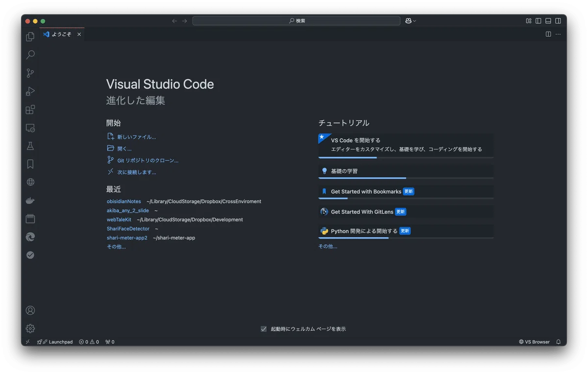Open recent project akiba_any_2_slide

coord(128,210)
